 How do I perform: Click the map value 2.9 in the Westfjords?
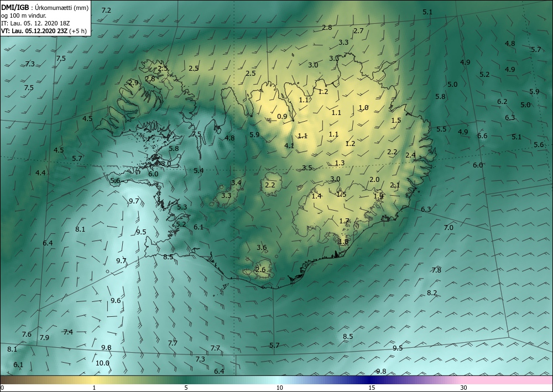tap(133, 83)
